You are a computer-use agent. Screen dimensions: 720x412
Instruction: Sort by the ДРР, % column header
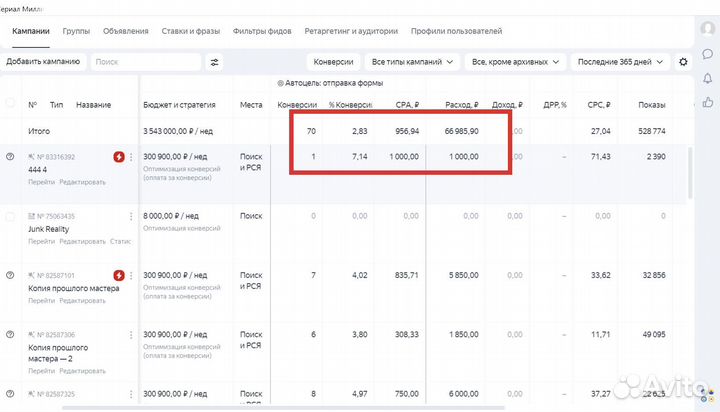[x=555, y=105]
